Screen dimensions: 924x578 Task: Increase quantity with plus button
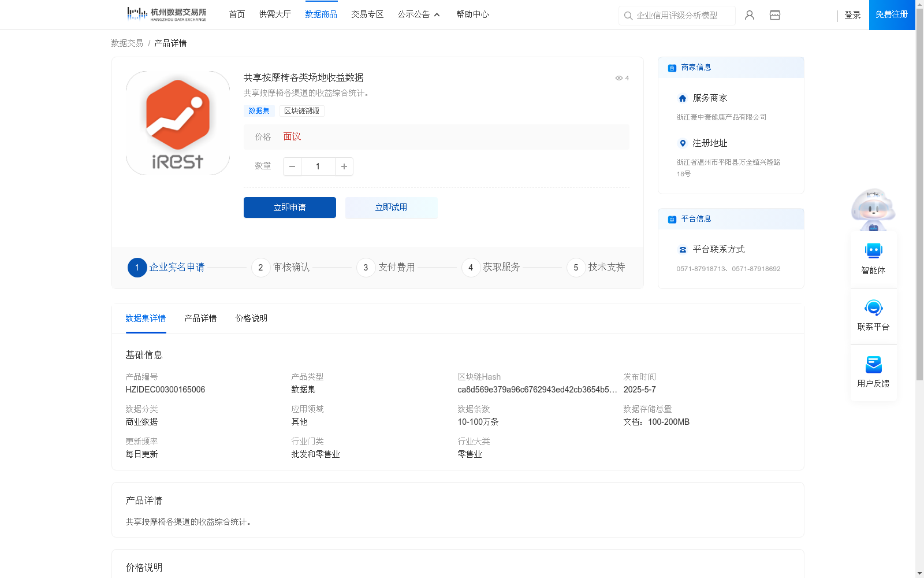344,166
